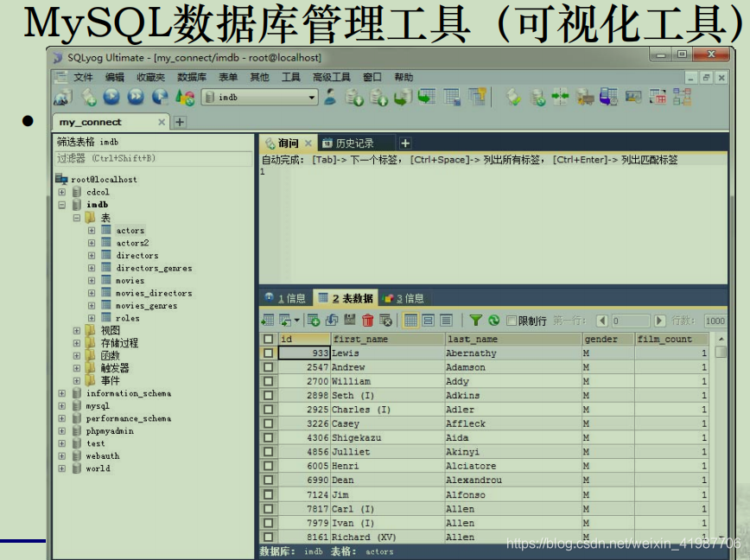
Task: Click the red table grid toolbar icon
Action: (658, 97)
